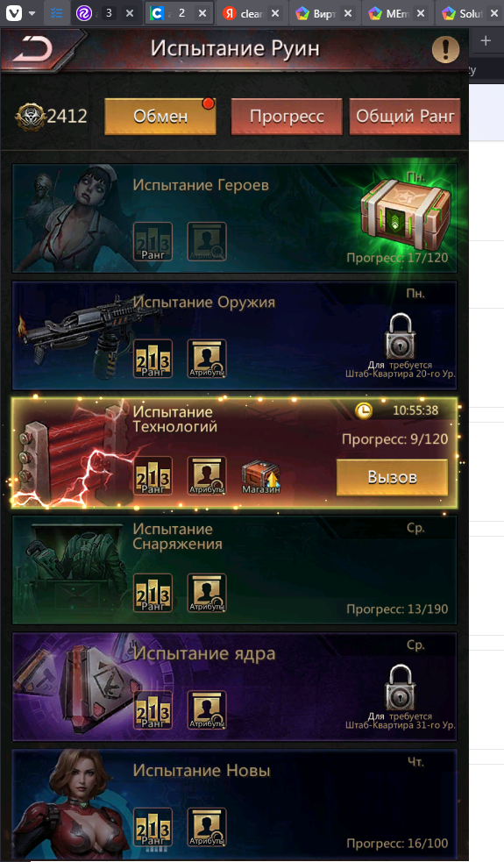Click the padlock on Испытание Оружия
504x862 pixels.
click(x=400, y=336)
